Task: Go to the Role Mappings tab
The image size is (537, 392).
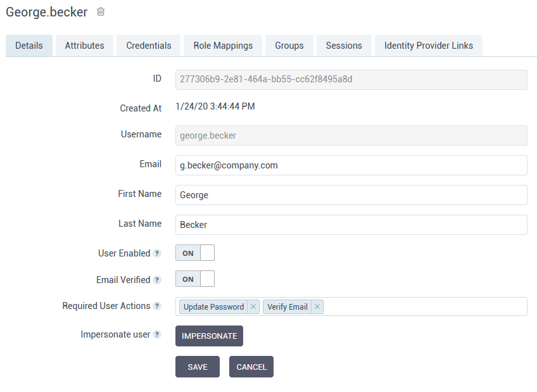Action: click(223, 46)
